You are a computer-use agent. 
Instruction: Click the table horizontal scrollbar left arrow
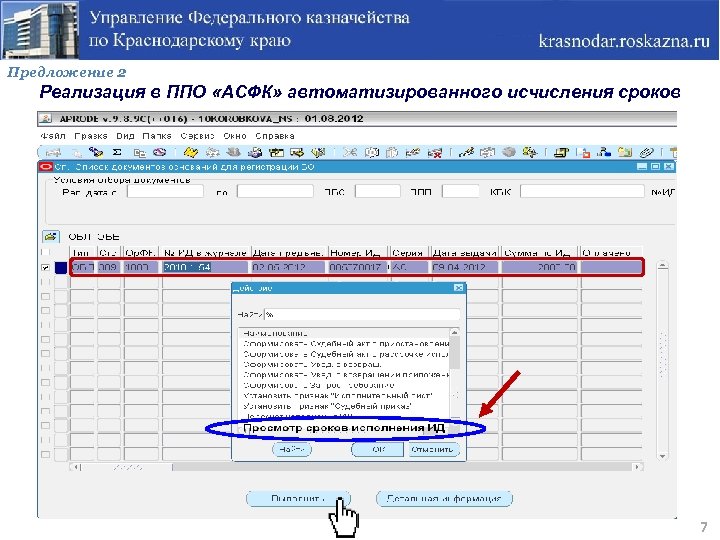(77, 467)
